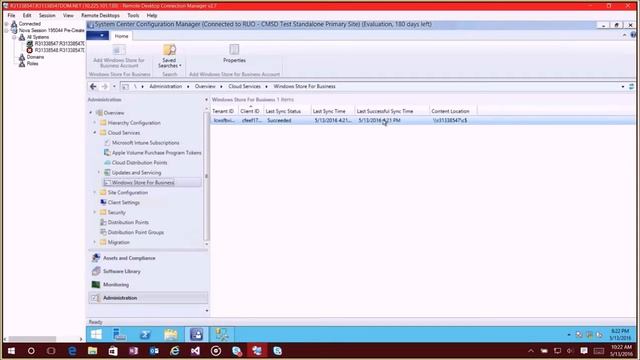
Task: Collapse the Cloud Services node
Action: 95,133
